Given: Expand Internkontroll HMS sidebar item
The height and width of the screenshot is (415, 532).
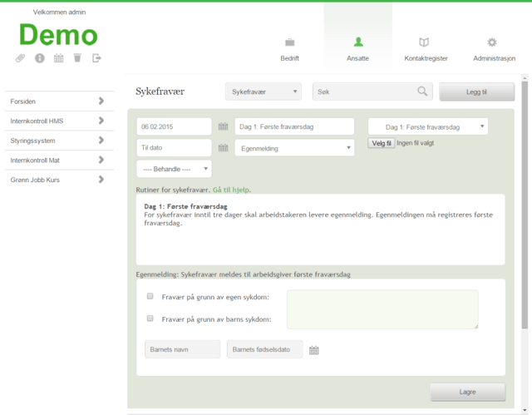Looking at the screenshot, I should (x=59, y=121).
